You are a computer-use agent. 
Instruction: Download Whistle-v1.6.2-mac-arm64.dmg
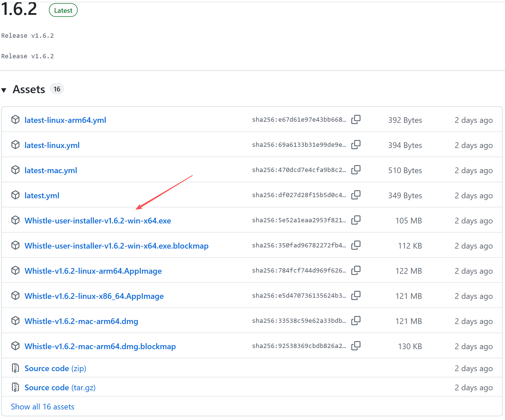click(x=81, y=321)
